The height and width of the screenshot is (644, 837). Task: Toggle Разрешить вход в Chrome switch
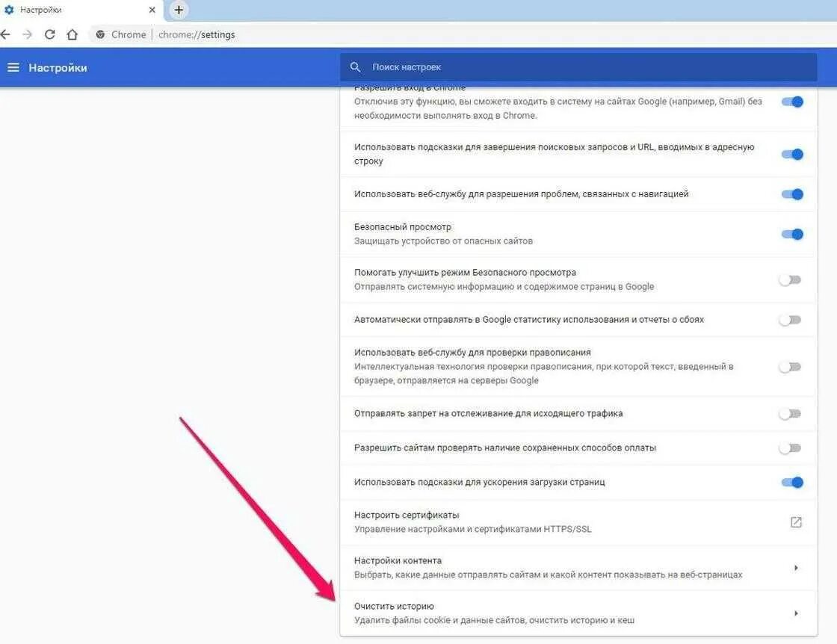pyautogui.click(x=792, y=102)
